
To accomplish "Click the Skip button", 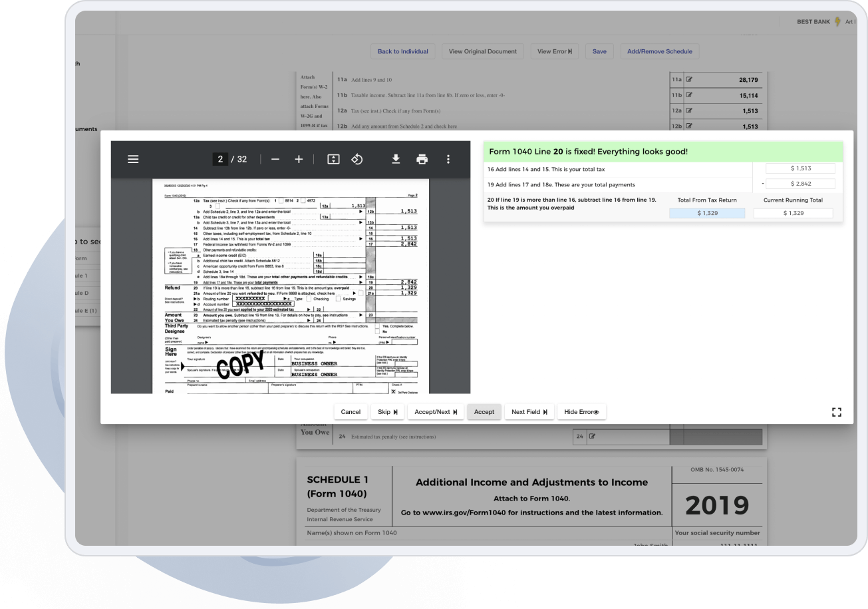I will pyautogui.click(x=388, y=412).
